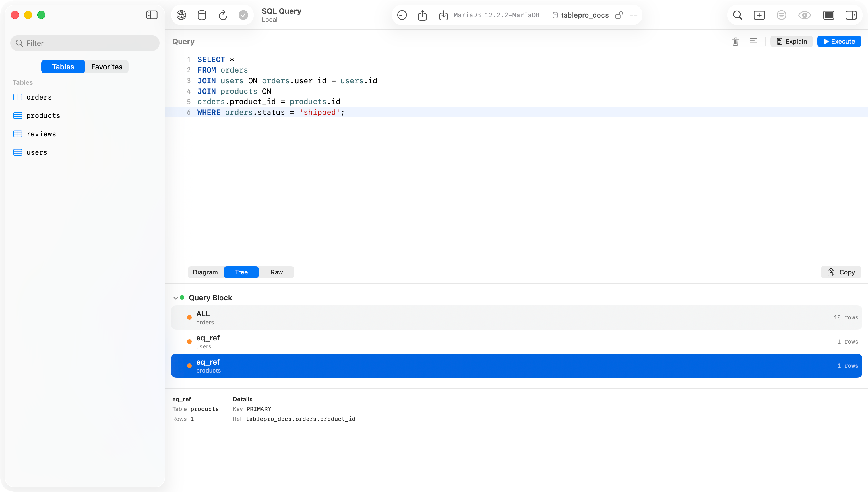Collapse the Query Block node
The height and width of the screenshot is (492, 868).
[x=175, y=298]
